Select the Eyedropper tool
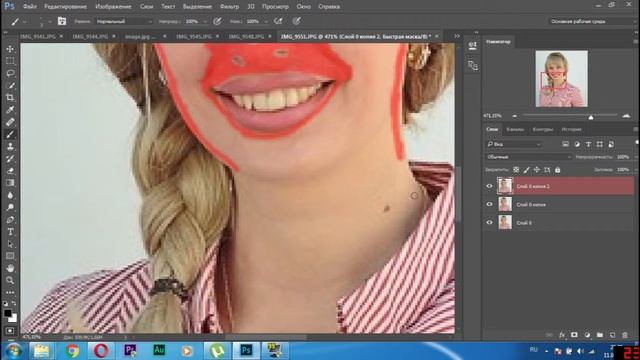This screenshot has width=640, height=360. 10,110
